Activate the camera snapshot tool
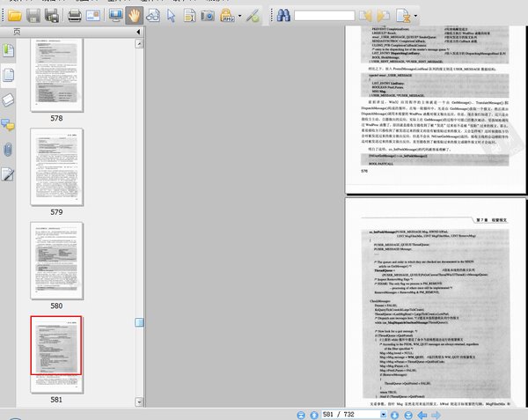528x420 pixels. pos(208,16)
